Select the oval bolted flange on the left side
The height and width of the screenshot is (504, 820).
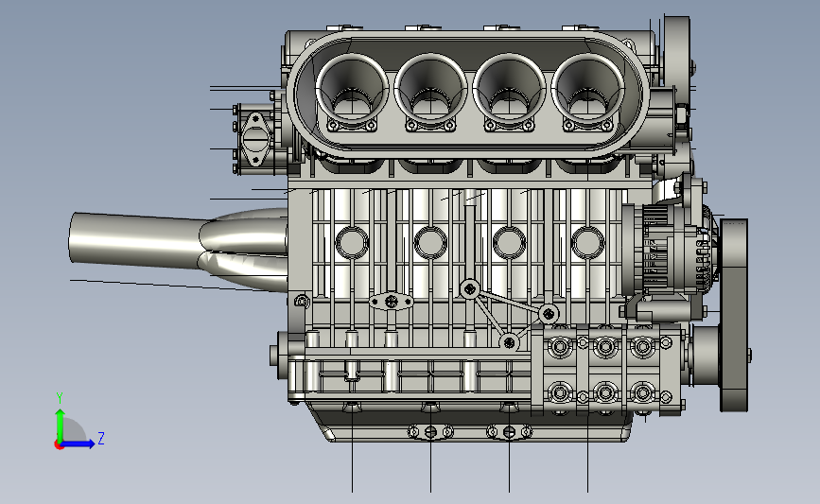coord(255,139)
